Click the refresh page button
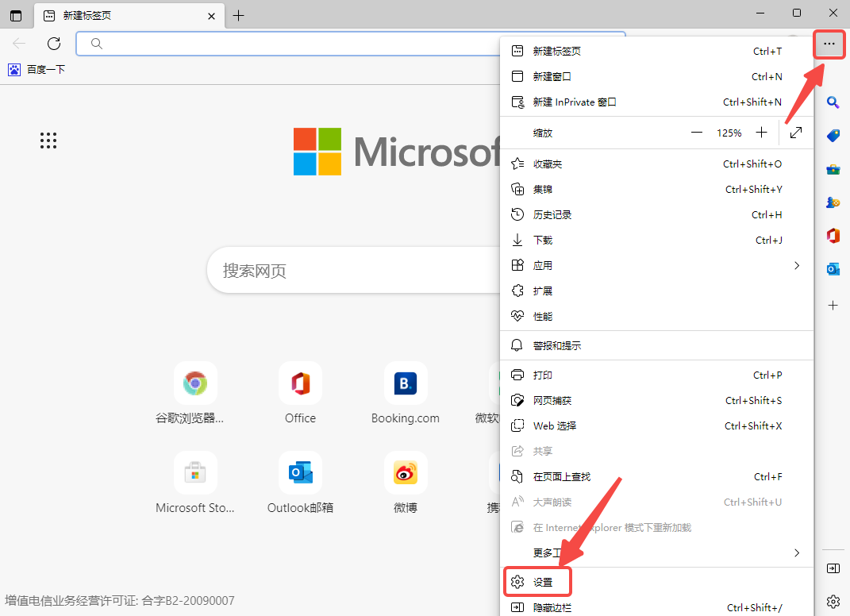Image resolution: width=850 pixels, height=616 pixels. [x=54, y=44]
